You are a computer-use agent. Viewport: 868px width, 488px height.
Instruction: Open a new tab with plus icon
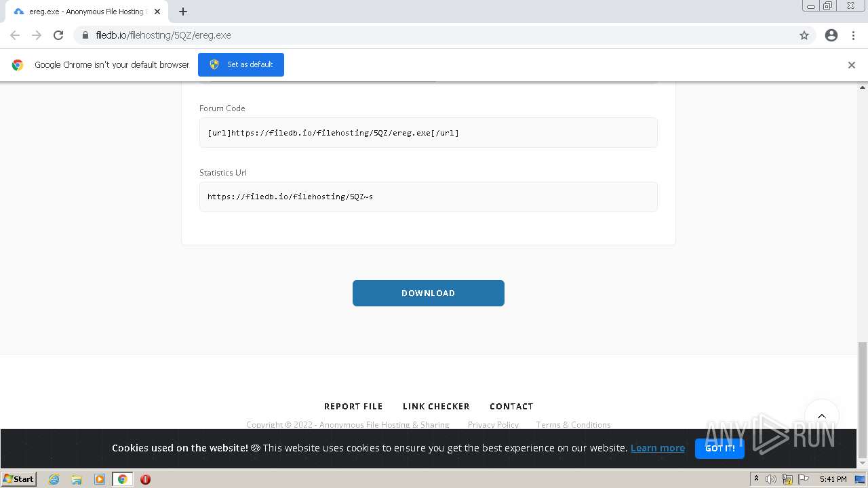(x=183, y=12)
